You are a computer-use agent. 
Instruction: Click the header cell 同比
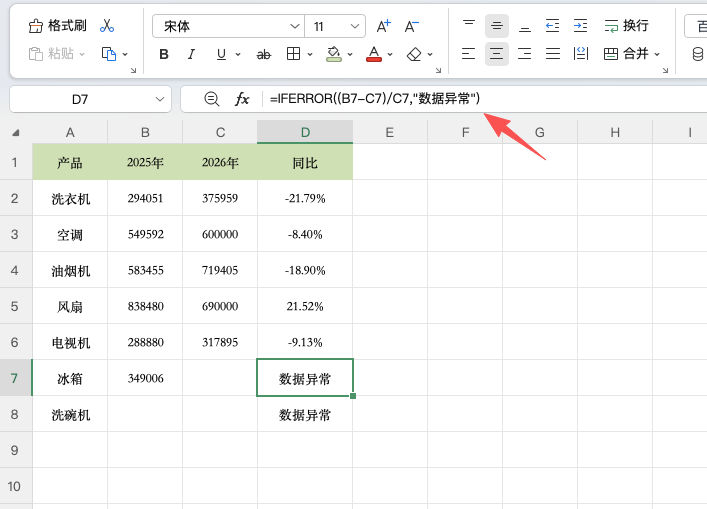point(305,162)
